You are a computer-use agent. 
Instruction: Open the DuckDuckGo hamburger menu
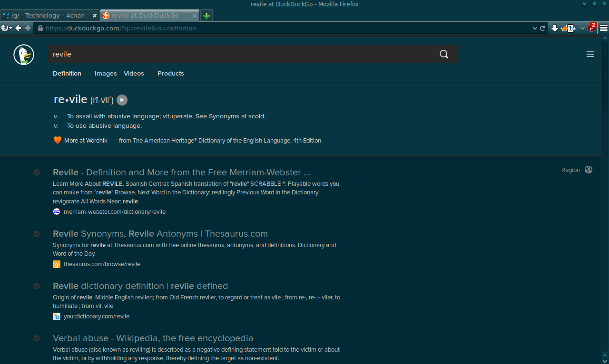[x=590, y=54]
